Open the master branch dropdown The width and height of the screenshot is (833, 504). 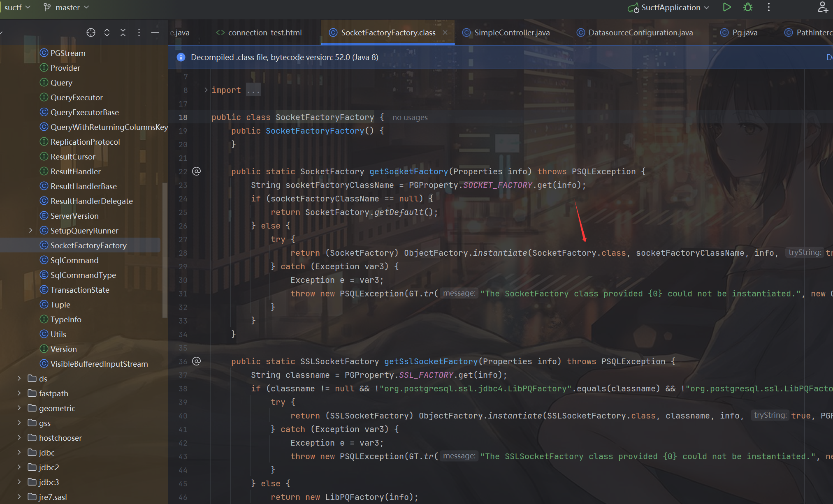click(67, 7)
